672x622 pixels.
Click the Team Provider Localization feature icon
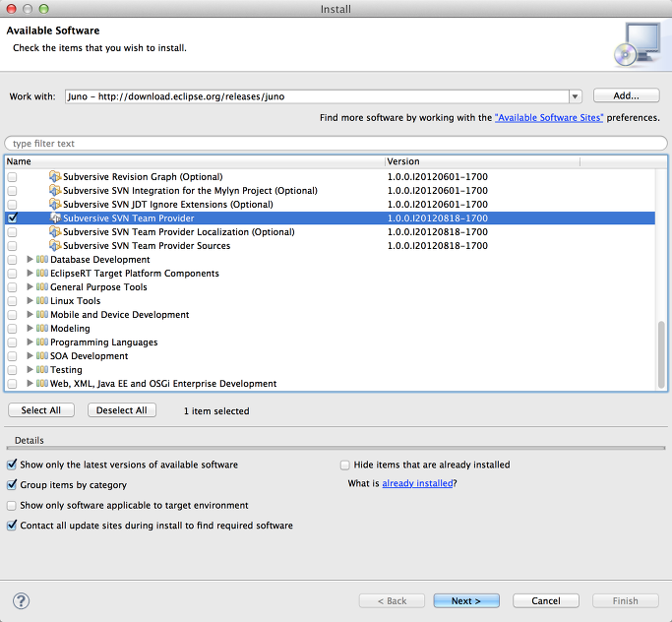click(x=55, y=231)
